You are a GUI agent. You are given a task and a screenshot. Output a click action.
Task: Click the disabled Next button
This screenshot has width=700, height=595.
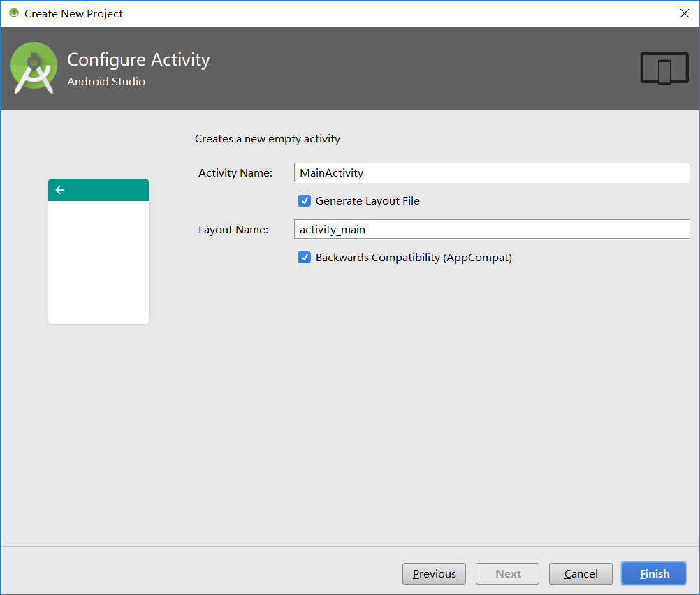pos(507,573)
